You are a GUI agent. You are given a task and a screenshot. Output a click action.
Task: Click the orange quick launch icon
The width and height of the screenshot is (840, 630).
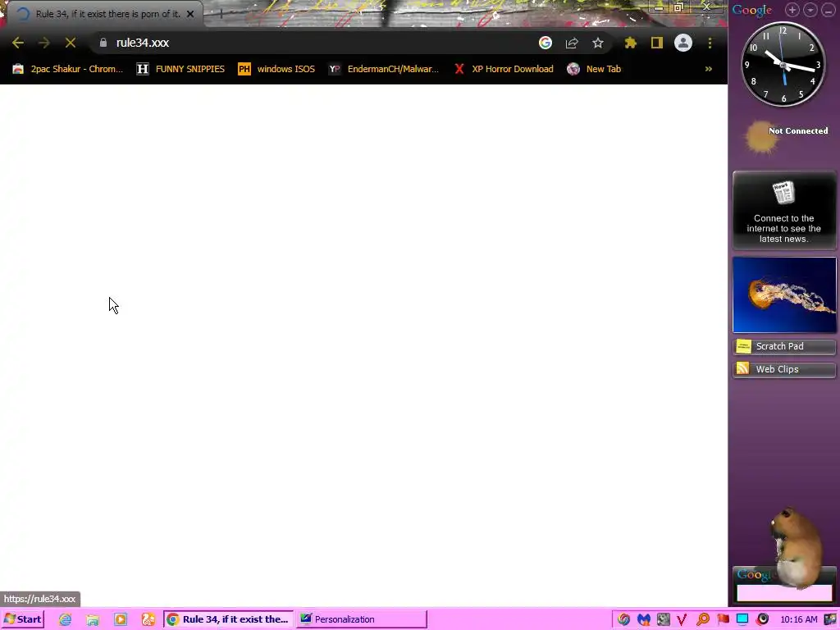coord(148,619)
